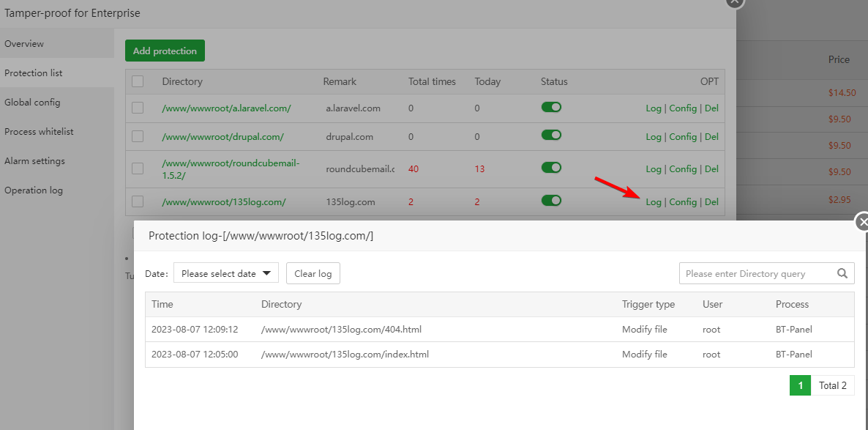Viewport: 868px width, 430px height.
Task: Click the Add protection button
Action: pos(165,51)
